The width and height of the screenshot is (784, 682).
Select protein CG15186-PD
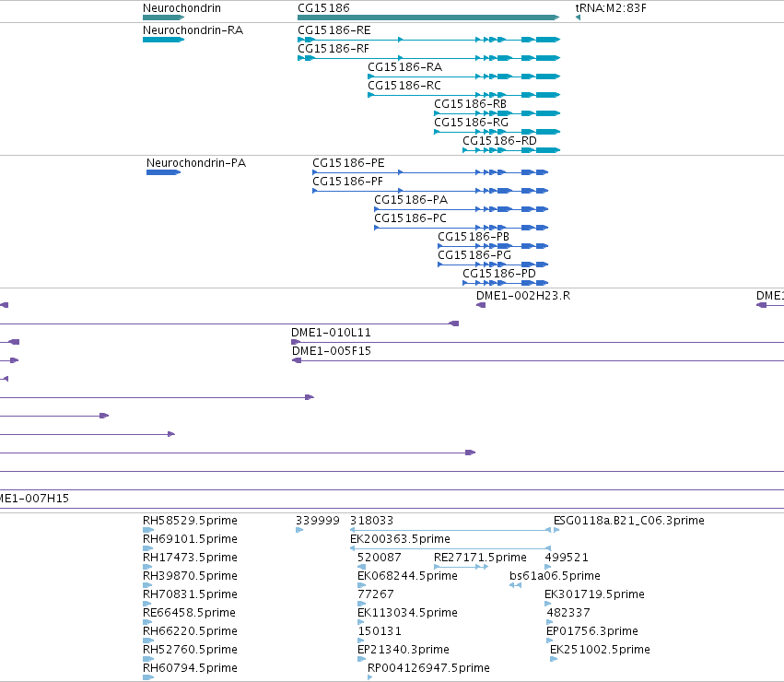click(x=499, y=274)
